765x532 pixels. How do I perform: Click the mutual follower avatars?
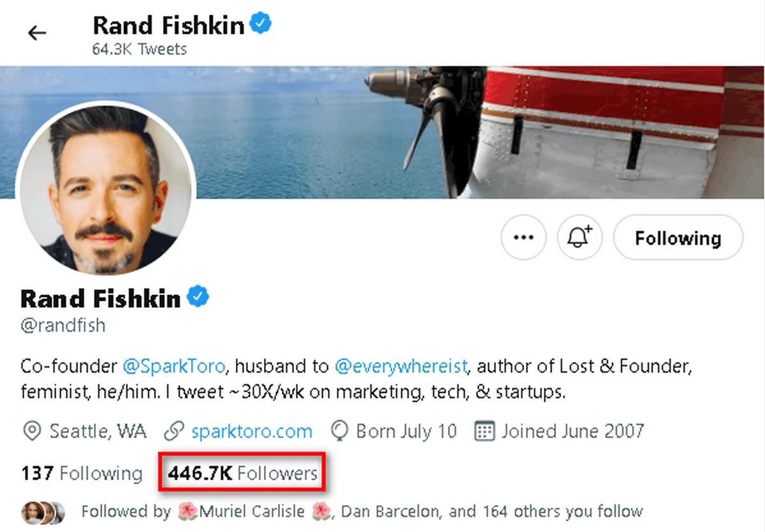[x=44, y=511]
